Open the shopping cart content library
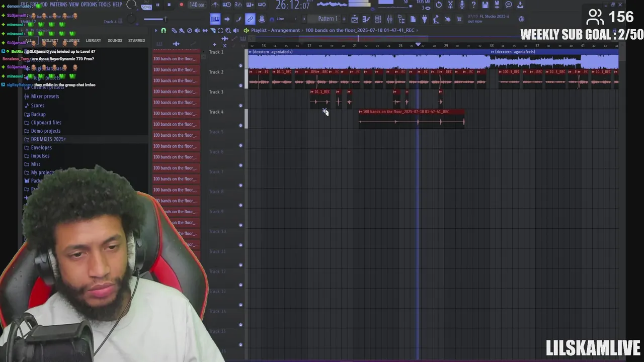The image size is (644, 362). click(459, 19)
